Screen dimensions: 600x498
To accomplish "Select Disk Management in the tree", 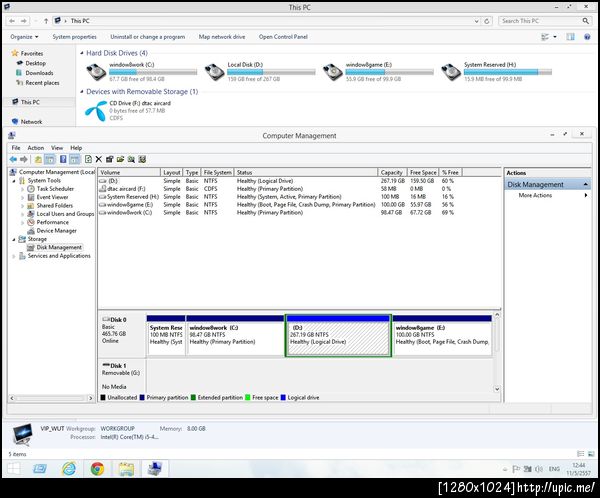I will coord(59,248).
